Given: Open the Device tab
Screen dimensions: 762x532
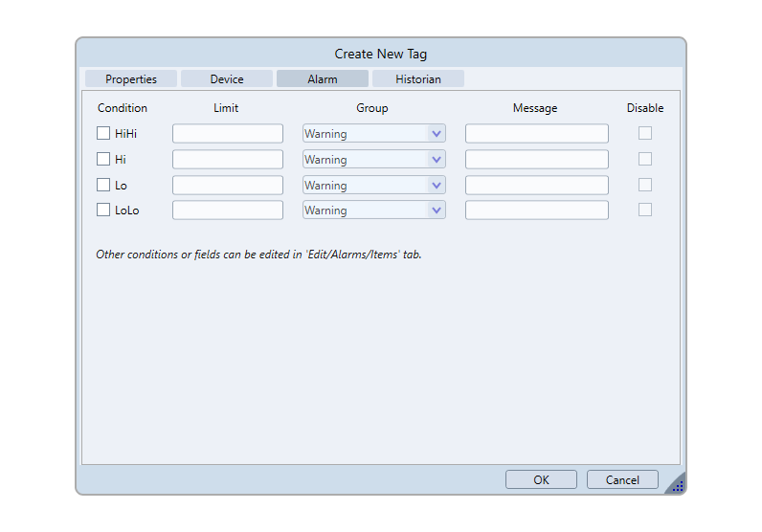Looking at the screenshot, I should [227, 79].
